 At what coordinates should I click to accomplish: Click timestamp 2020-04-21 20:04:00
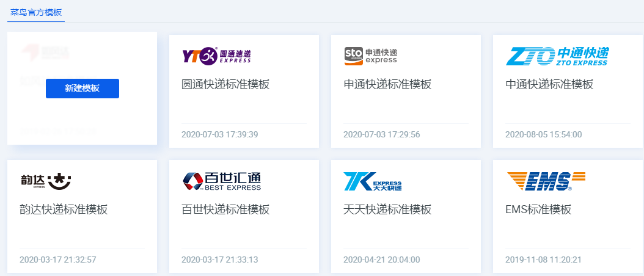click(381, 260)
